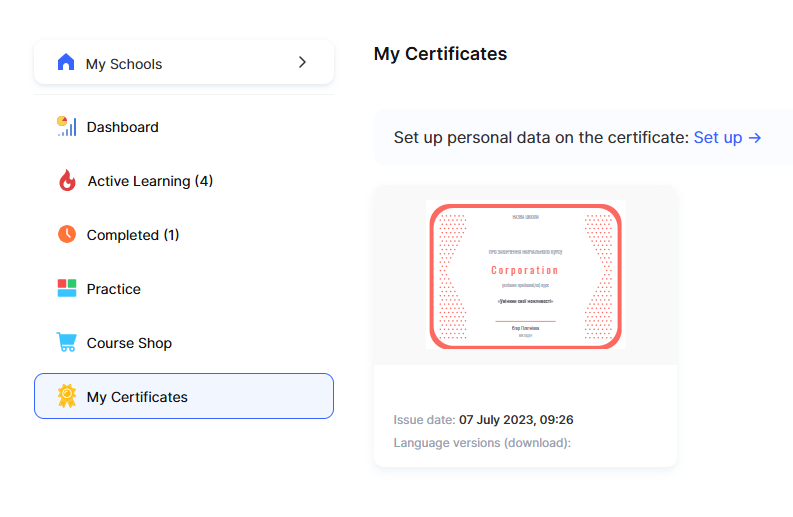Open the Course Shop menu label
Viewport: 793px width, 517px height.
[129, 343]
